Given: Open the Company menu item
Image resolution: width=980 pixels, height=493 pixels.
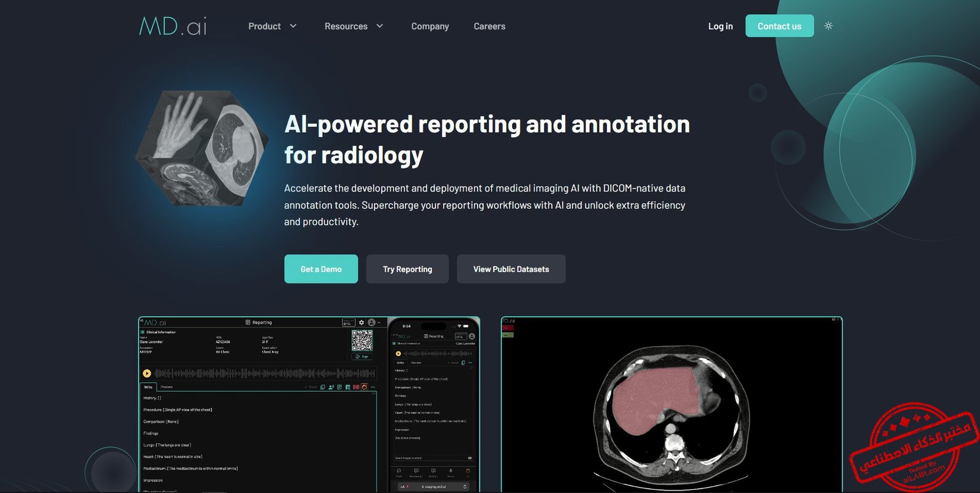Looking at the screenshot, I should pos(430,26).
